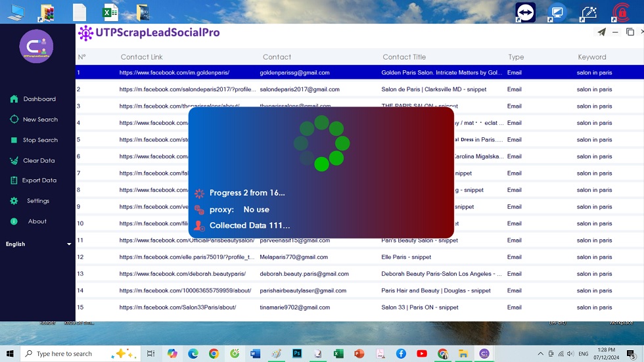Start a New Search from the sidebar
The height and width of the screenshot is (362, 644).
[x=39, y=120]
